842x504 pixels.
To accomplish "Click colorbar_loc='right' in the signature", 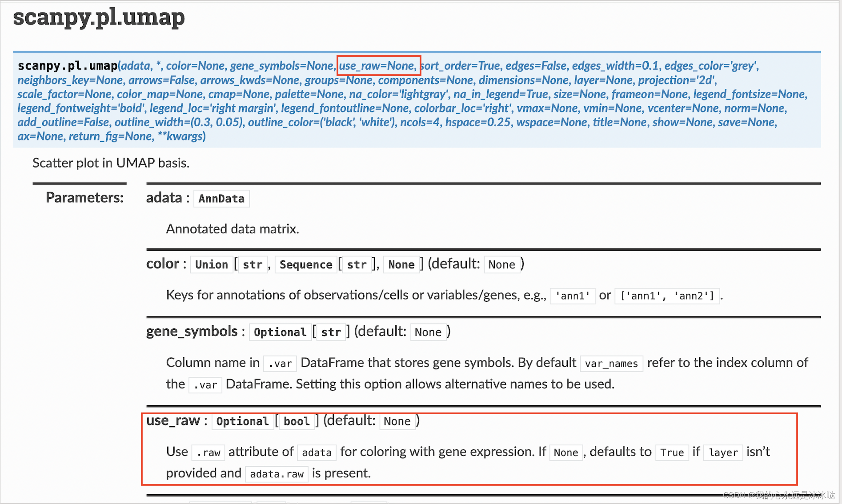I will click(462, 108).
